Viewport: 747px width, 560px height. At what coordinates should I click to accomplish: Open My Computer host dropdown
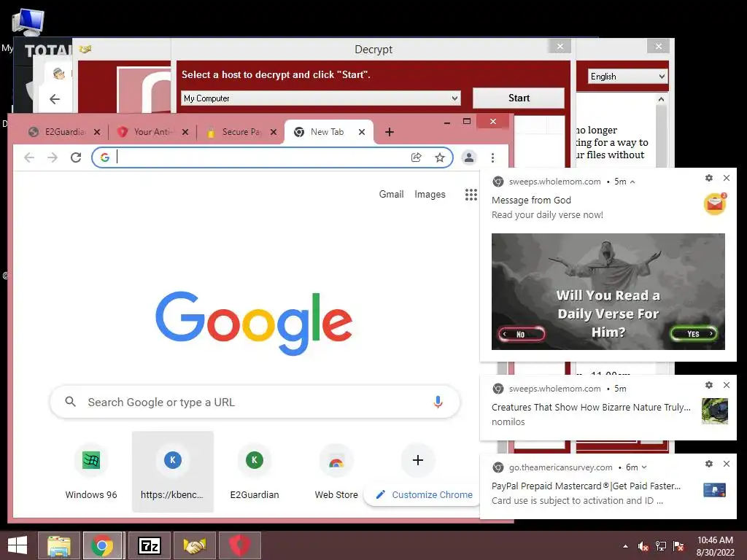coord(321,98)
